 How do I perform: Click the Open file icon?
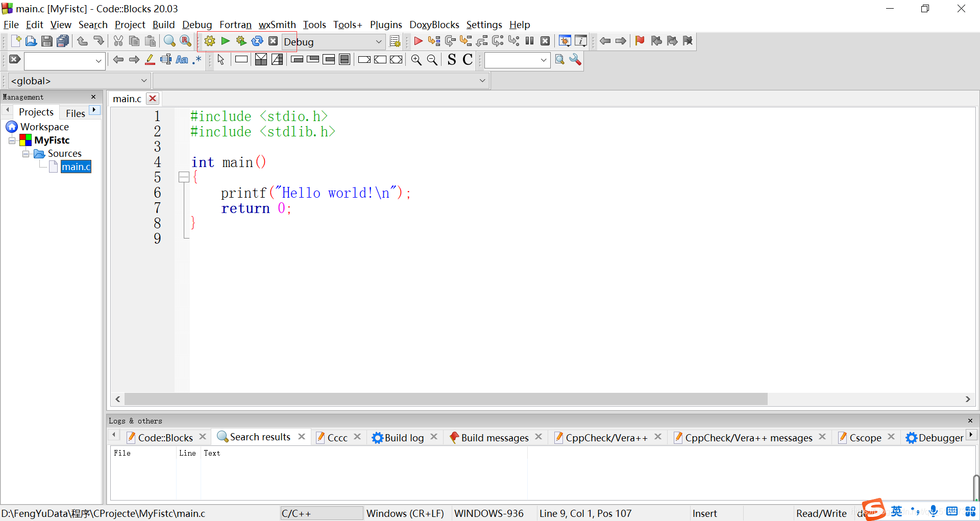tap(31, 41)
